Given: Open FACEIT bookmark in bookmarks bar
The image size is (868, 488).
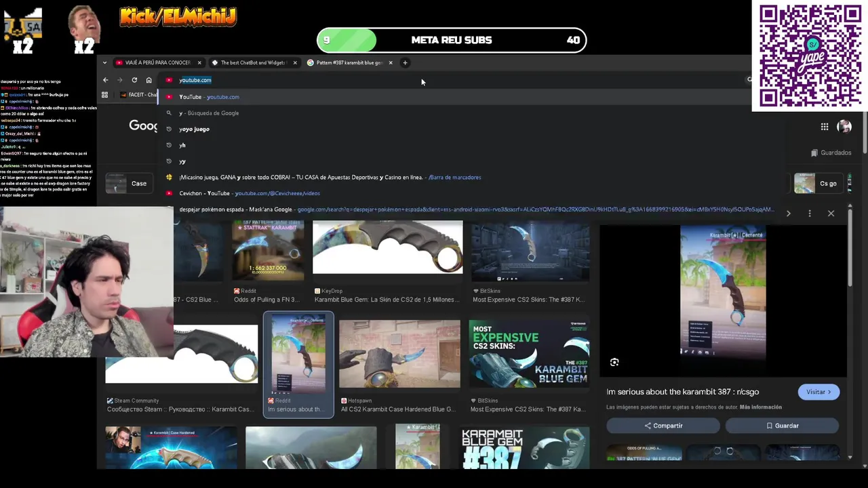Looking at the screenshot, I should tap(138, 95).
